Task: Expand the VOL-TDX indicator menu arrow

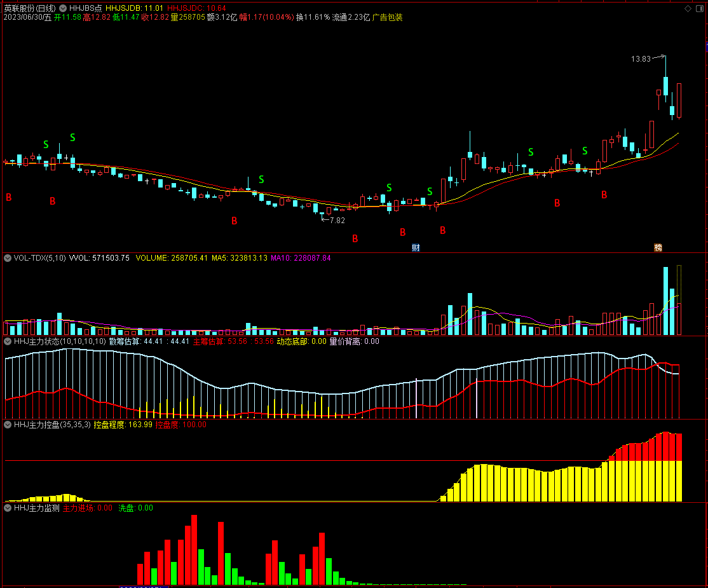Action: click(8, 258)
